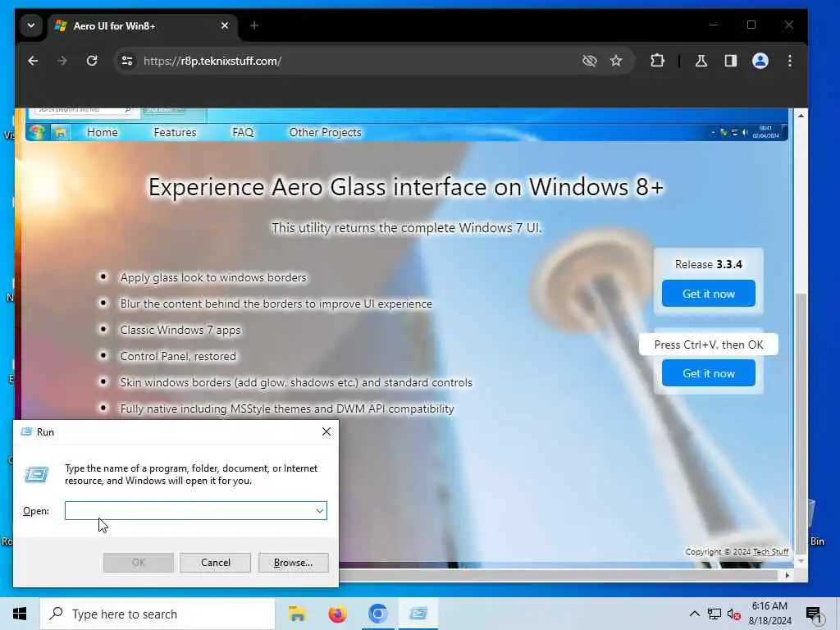
Task: Click Release 3.3.4 text
Action: pos(708,264)
